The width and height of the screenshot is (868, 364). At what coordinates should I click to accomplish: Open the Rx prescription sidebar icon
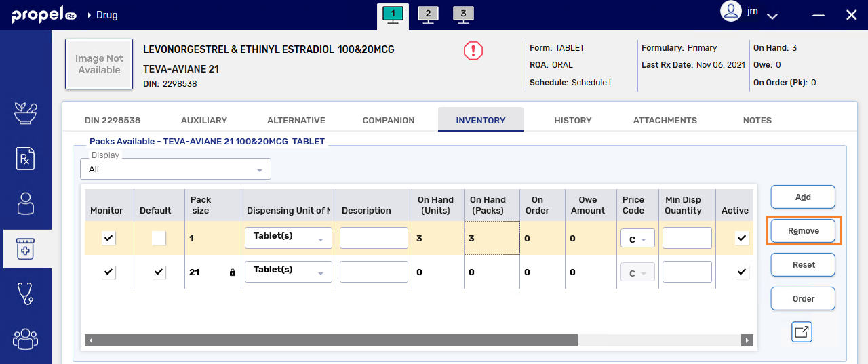click(26, 159)
